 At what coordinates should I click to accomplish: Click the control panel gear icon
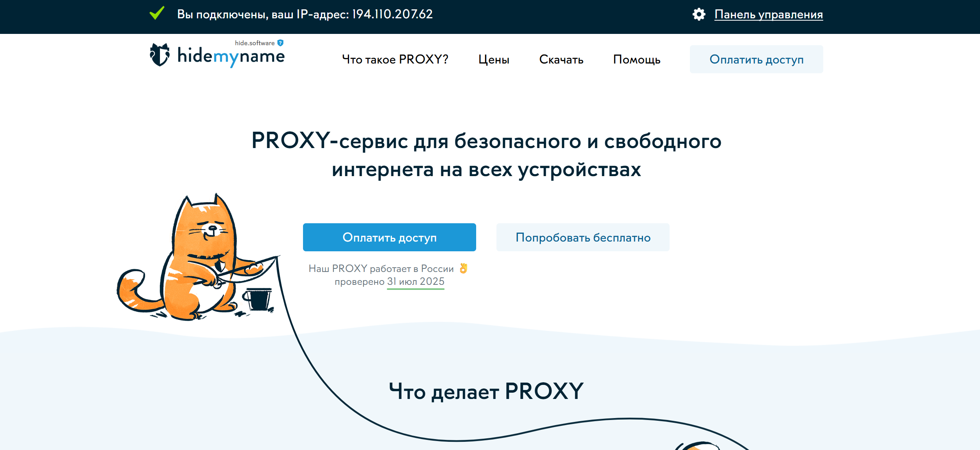[698, 14]
